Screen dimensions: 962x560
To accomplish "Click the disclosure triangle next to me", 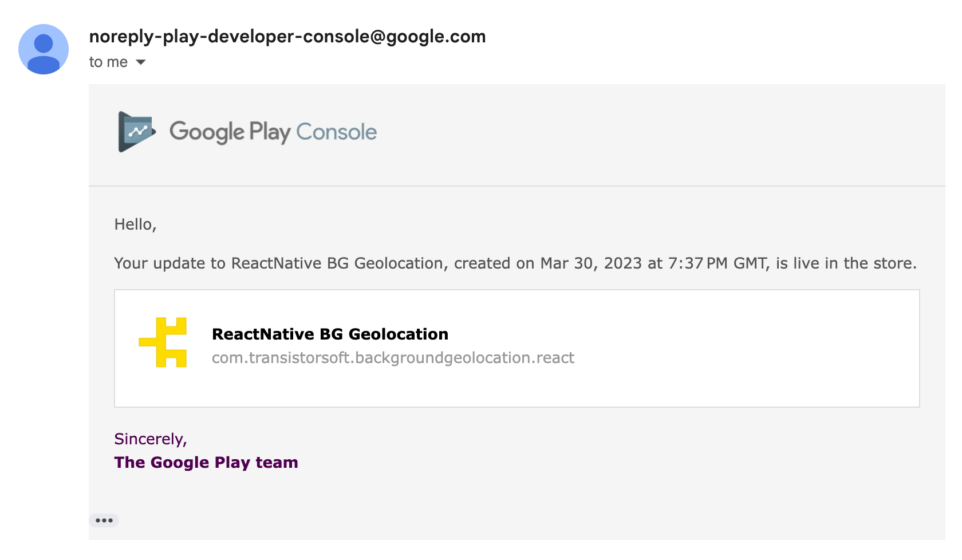I will [x=141, y=62].
